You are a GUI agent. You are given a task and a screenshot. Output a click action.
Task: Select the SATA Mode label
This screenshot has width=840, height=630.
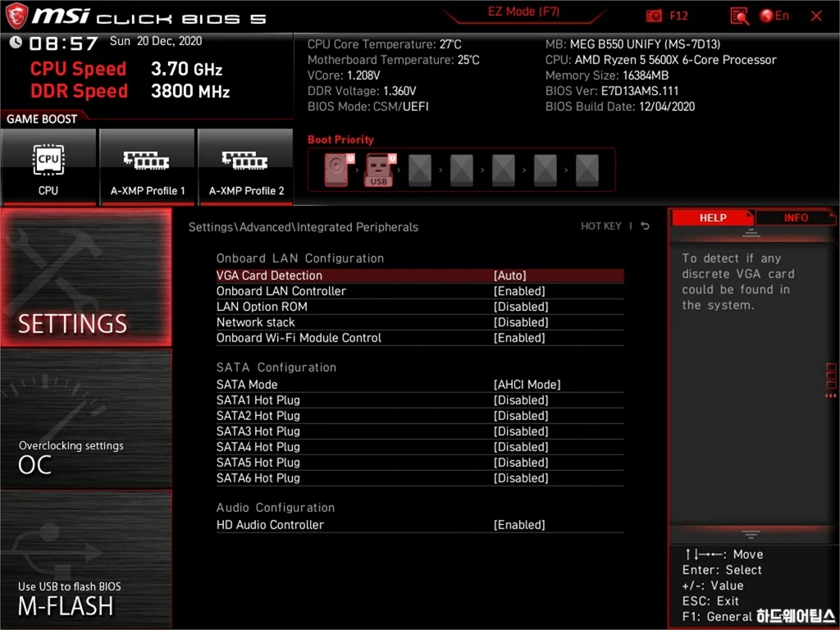click(x=247, y=384)
